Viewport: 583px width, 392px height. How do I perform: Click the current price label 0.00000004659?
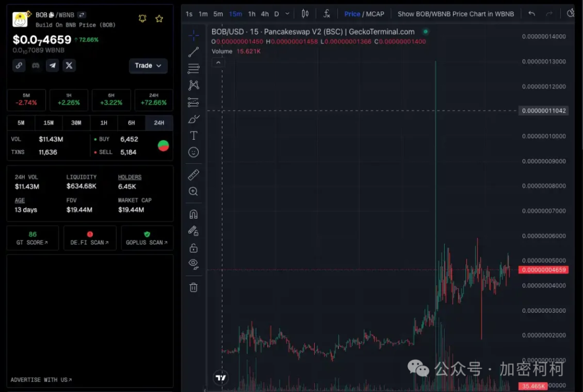(543, 270)
